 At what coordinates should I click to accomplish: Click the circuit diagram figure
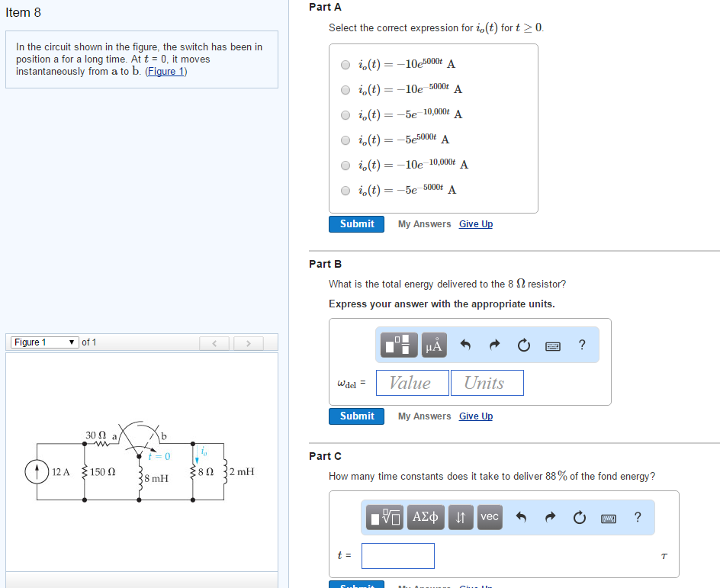(x=140, y=461)
